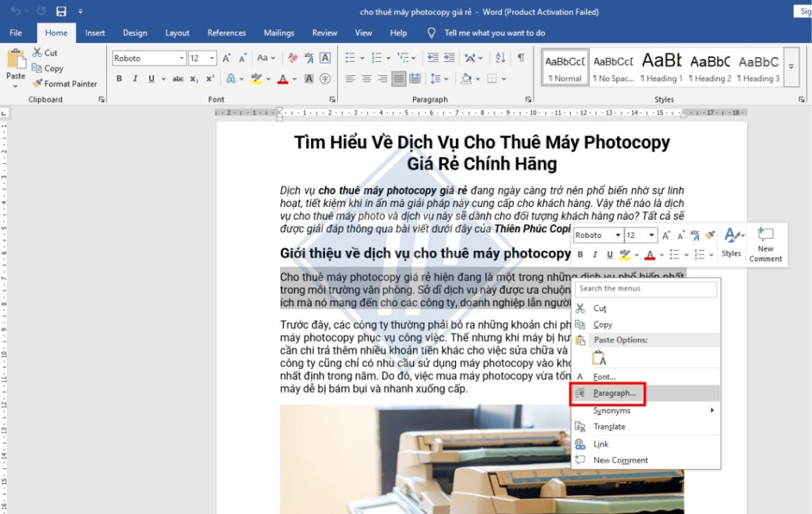Toggle italic in the mini toolbar
The image size is (812, 514).
tap(595, 255)
